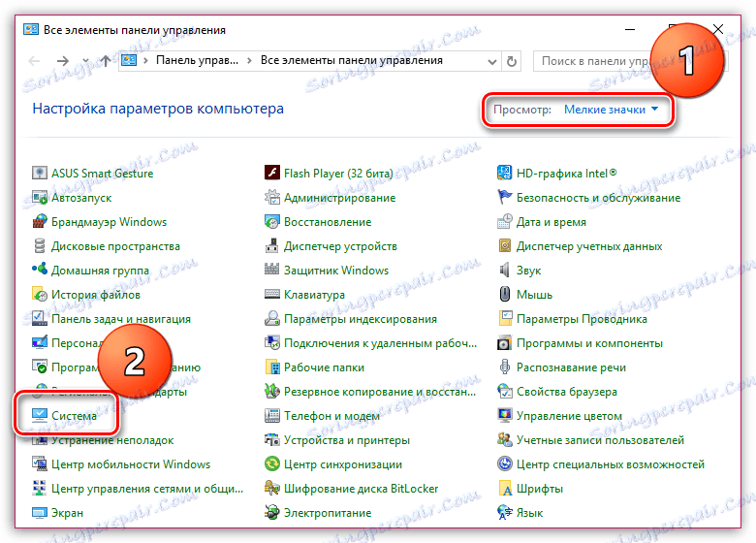Select Панель управ... breadcrumb segment
The image size is (756, 543).
pyautogui.click(x=197, y=60)
